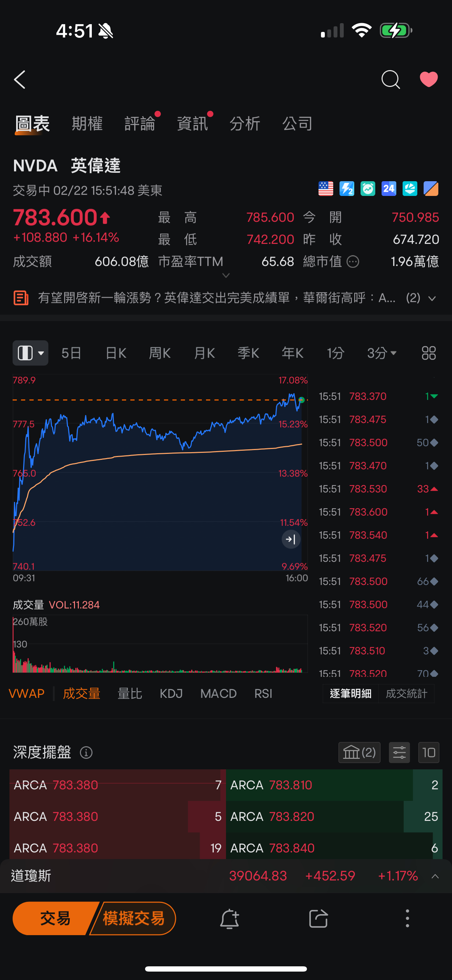Tap the 783.370 trade row
The image size is (452, 980).
378,396
